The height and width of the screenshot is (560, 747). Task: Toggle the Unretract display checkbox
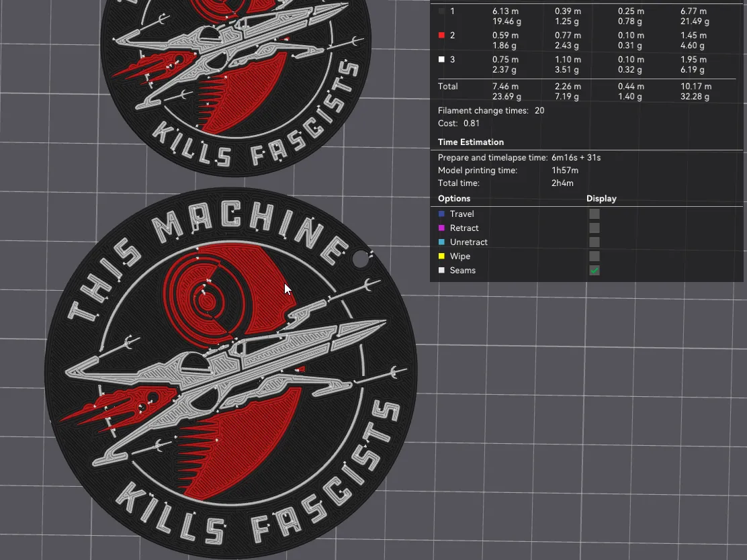[x=594, y=242]
